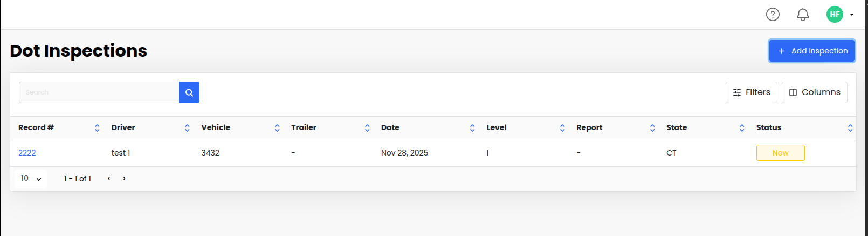
Task: Sort by Level column arrows
Action: pyautogui.click(x=562, y=128)
